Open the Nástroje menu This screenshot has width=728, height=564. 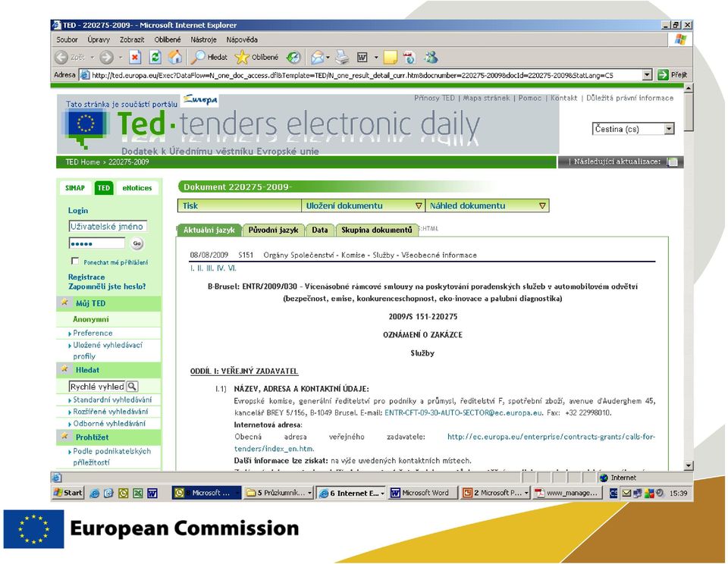pyautogui.click(x=203, y=40)
